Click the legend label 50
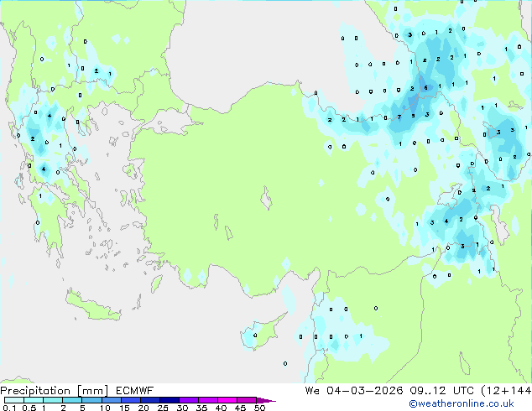 tap(259, 408)
